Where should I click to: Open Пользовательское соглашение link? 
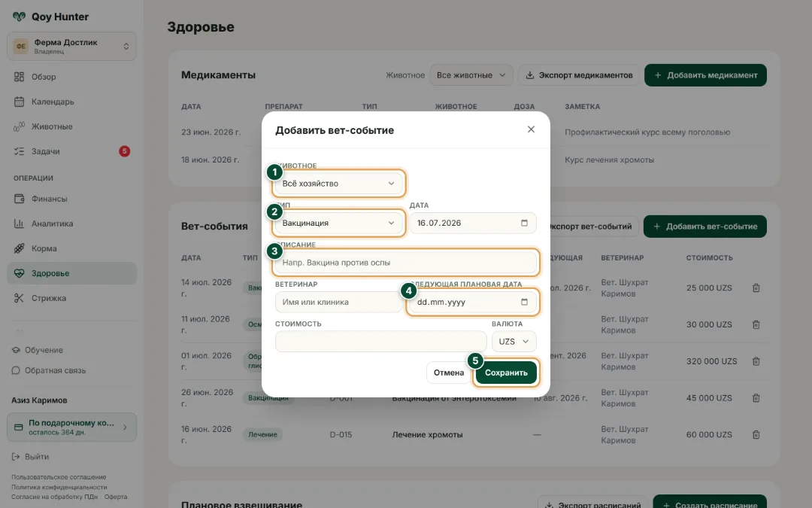tap(59, 477)
